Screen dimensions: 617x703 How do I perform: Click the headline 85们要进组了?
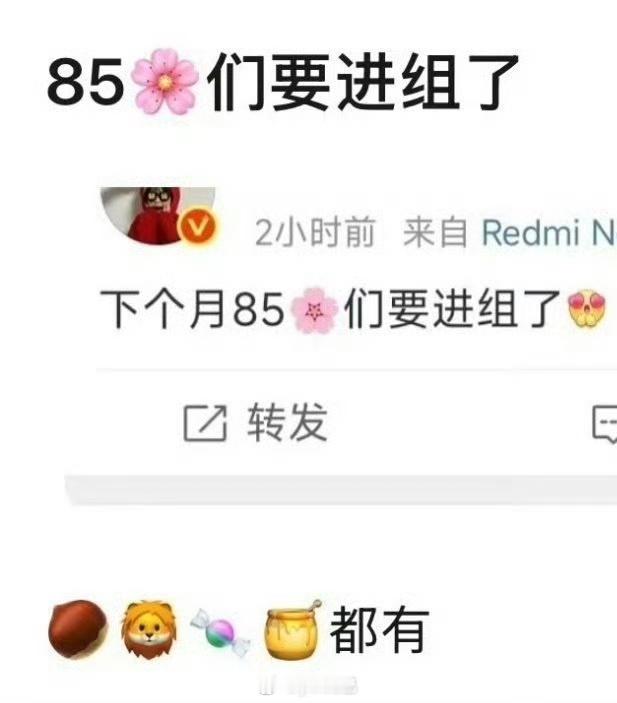coord(283,82)
